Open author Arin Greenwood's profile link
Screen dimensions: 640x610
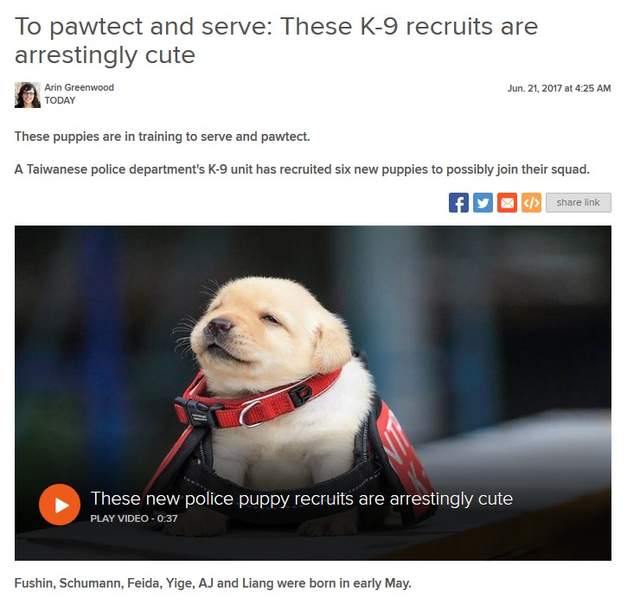pos(79,87)
